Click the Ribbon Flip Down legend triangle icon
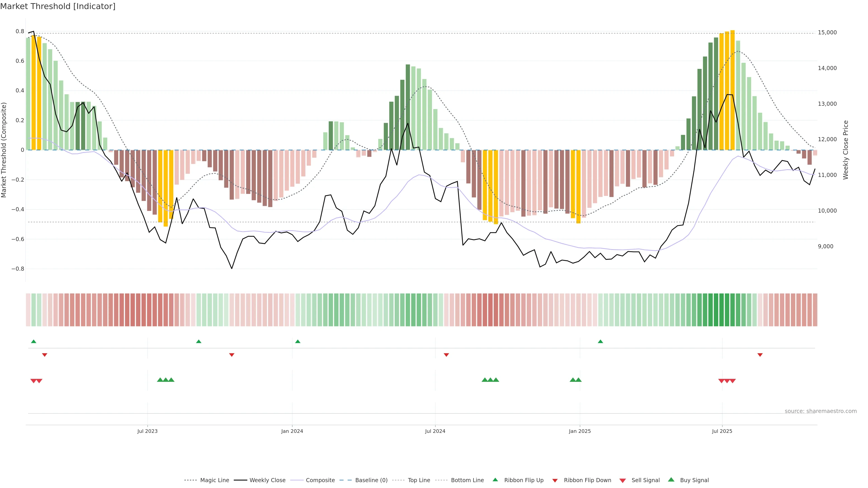The image size is (868, 488). [x=555, y=480]
